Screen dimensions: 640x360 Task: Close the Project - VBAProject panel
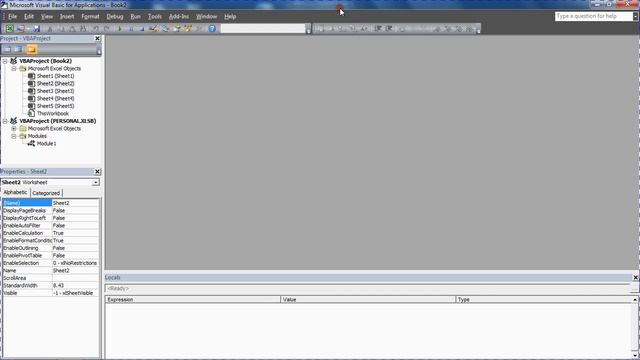[x=97, y=38]
